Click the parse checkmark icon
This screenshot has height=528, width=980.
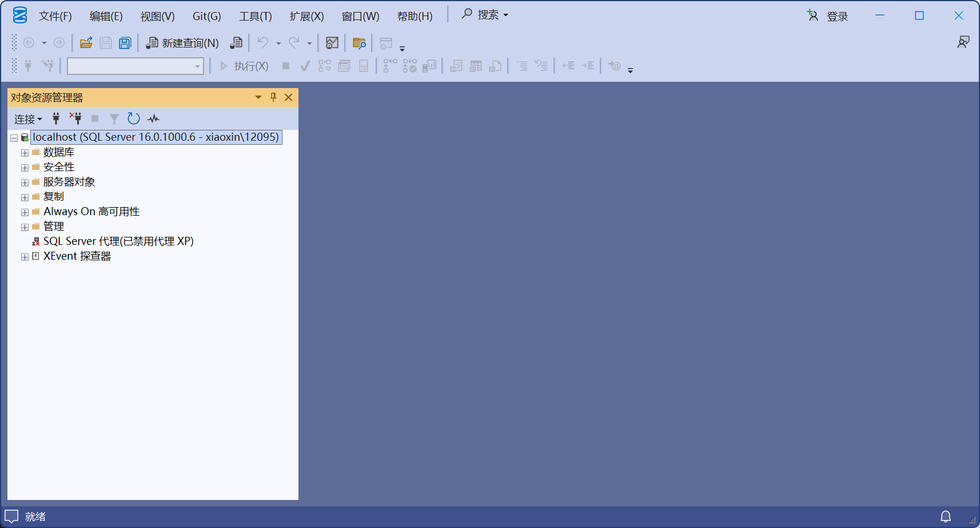[x=305, y=66]
